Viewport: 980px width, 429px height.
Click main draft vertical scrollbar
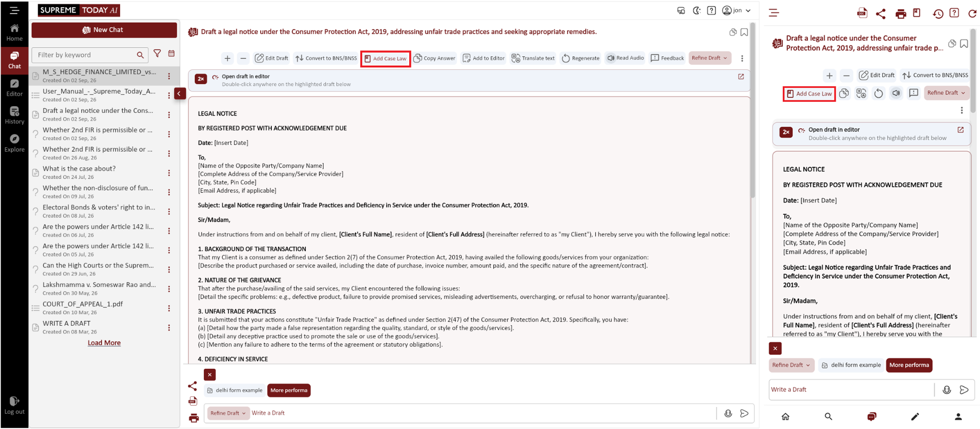[x=753, y=110]
